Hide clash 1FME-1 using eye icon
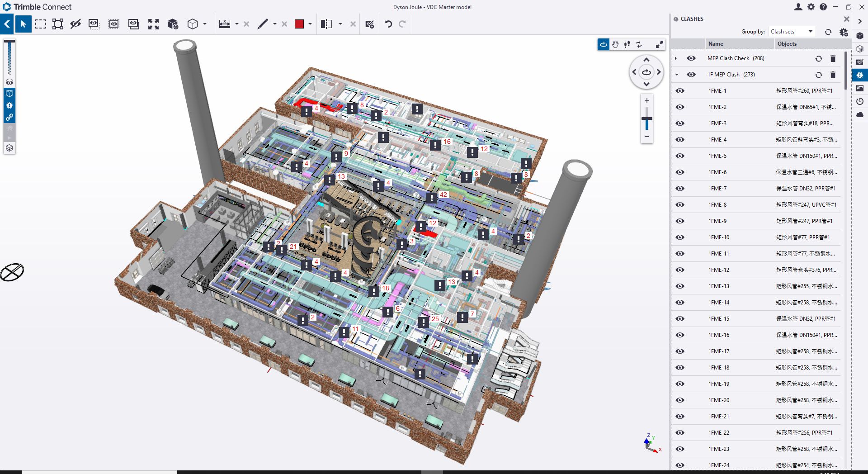 (x=680, y=91)
